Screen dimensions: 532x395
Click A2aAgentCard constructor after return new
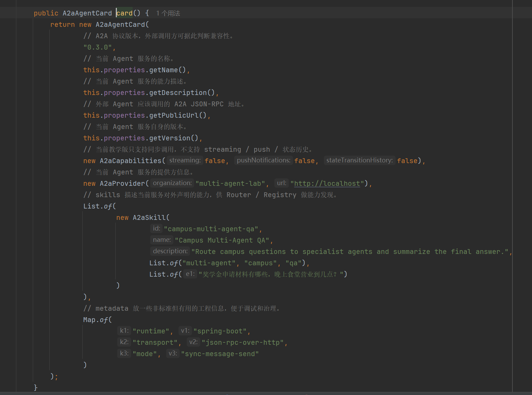pyautogui.click(x=120, y=24)
